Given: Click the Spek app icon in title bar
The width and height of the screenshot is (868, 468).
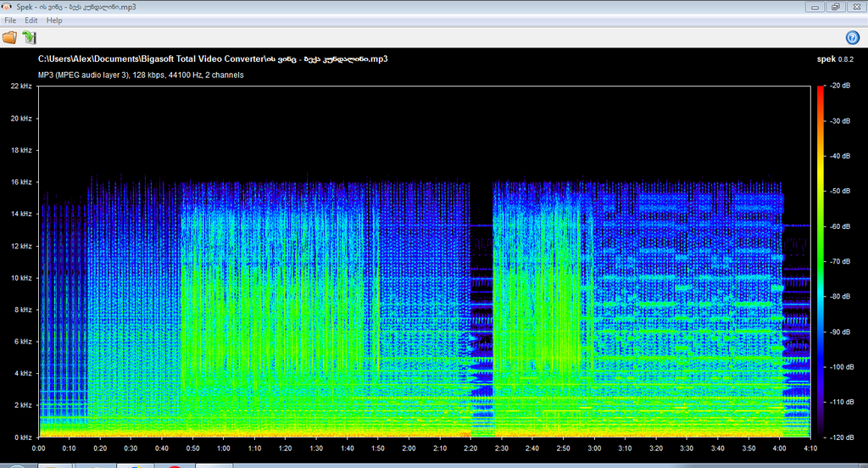Looking at the screenshot, I should pos(7,7).
